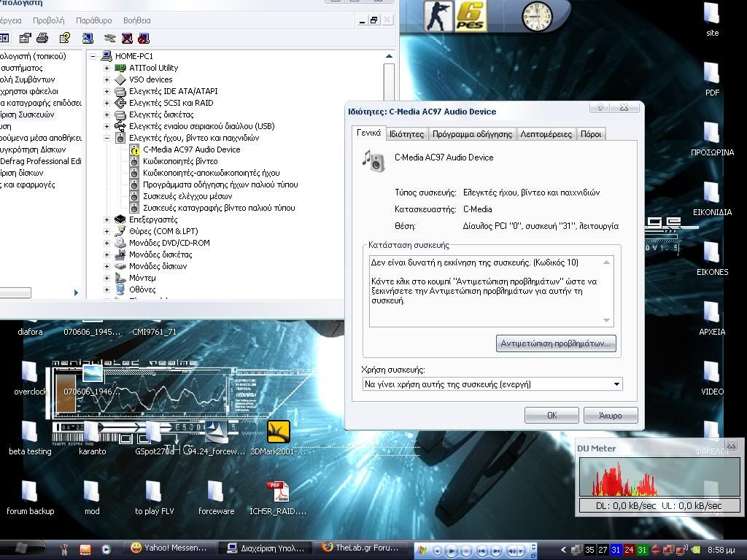This screenshot has height=560, width=747.
Task: Click the OK button
Action: tap(551, 415)
